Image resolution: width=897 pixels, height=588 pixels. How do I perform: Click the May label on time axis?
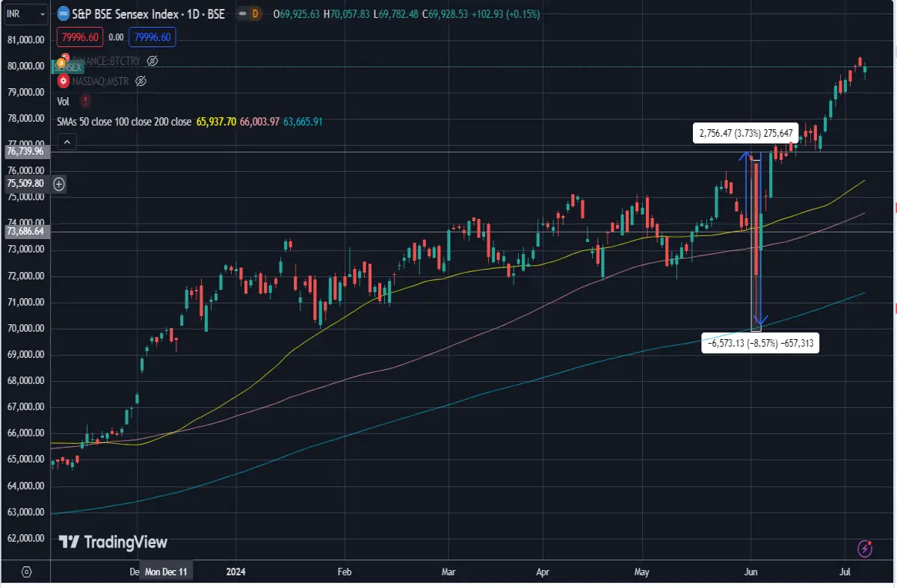[642, 572]
